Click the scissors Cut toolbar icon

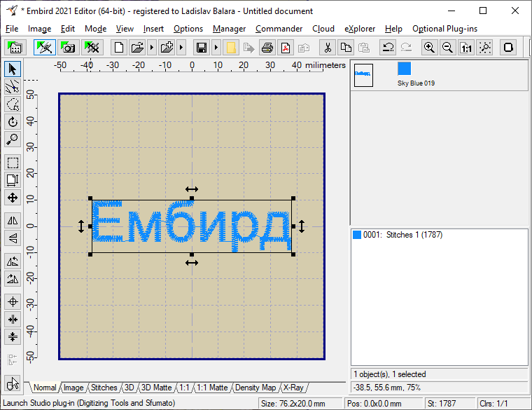point(326,48)
